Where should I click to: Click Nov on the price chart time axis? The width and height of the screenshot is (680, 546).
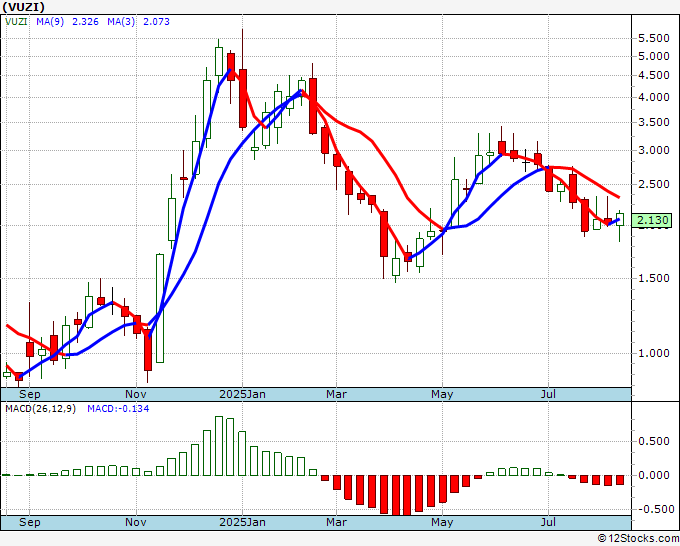[x=136, y=394]
